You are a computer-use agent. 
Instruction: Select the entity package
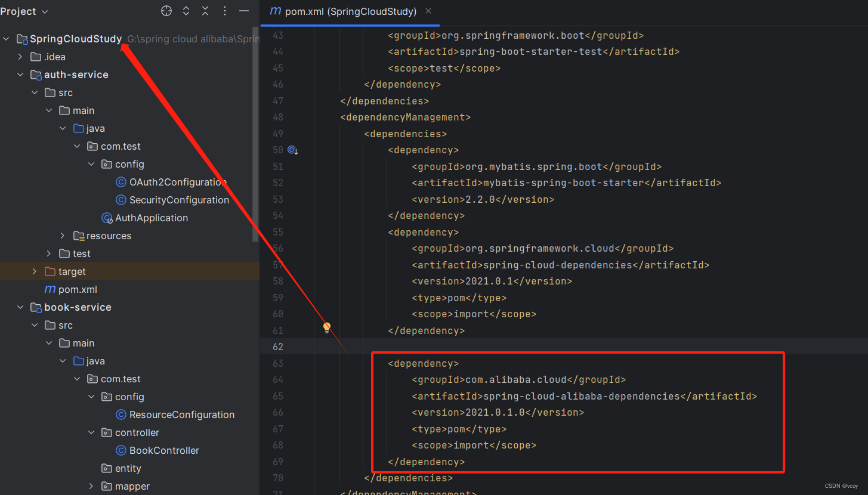[x=128, y=468]
